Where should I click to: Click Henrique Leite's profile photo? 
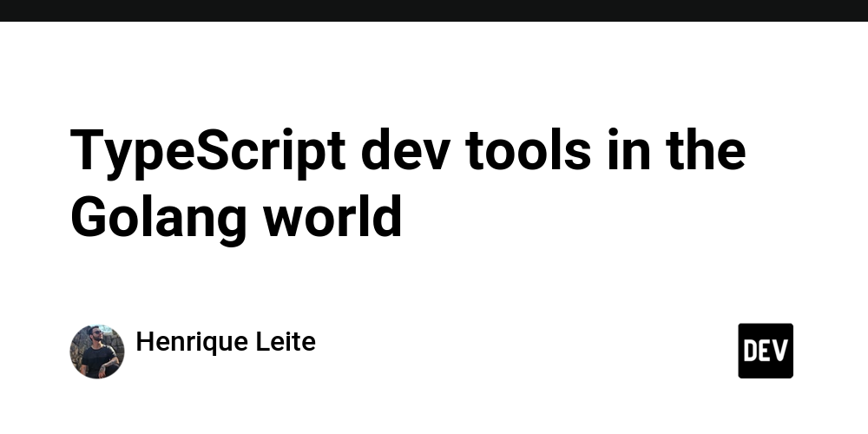click(x=97, y=352)
